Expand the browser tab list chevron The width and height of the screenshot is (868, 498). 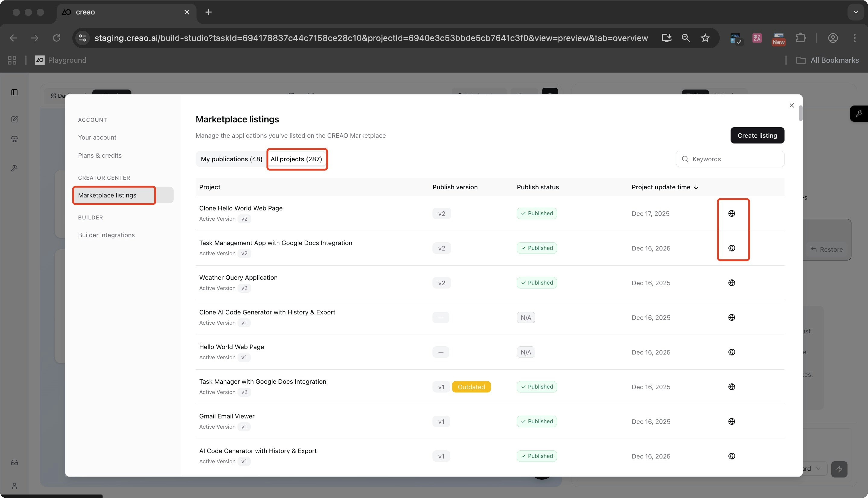855,12
